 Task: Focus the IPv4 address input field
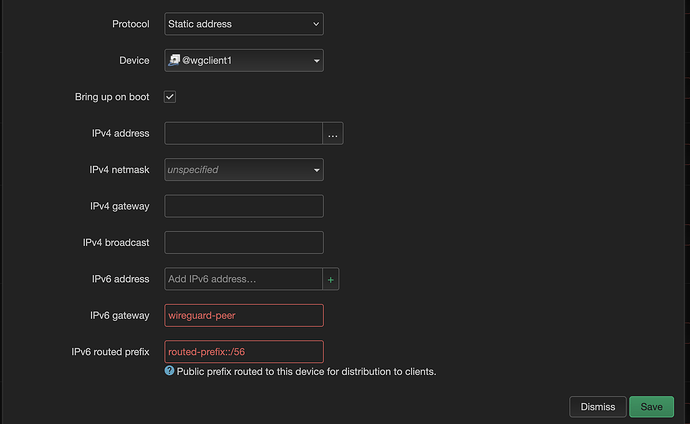click(x=242, y=133)
